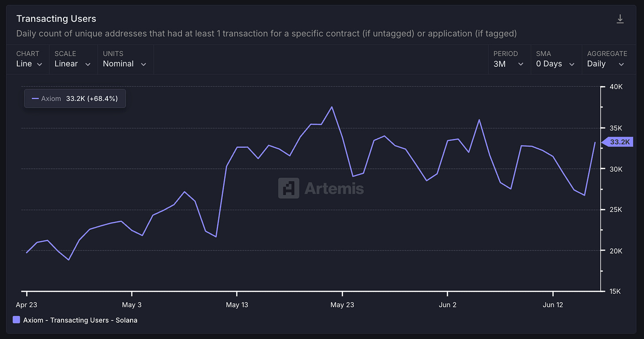Click the chart description text about daily unique addresses
This screenshot has height=339, width=644.
coord(267,34)
